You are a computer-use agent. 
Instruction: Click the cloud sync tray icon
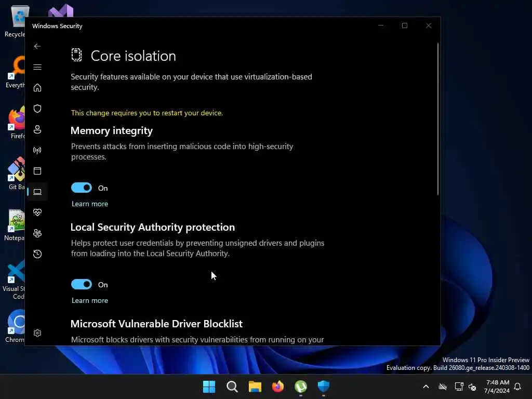click(x=443, y=387)
